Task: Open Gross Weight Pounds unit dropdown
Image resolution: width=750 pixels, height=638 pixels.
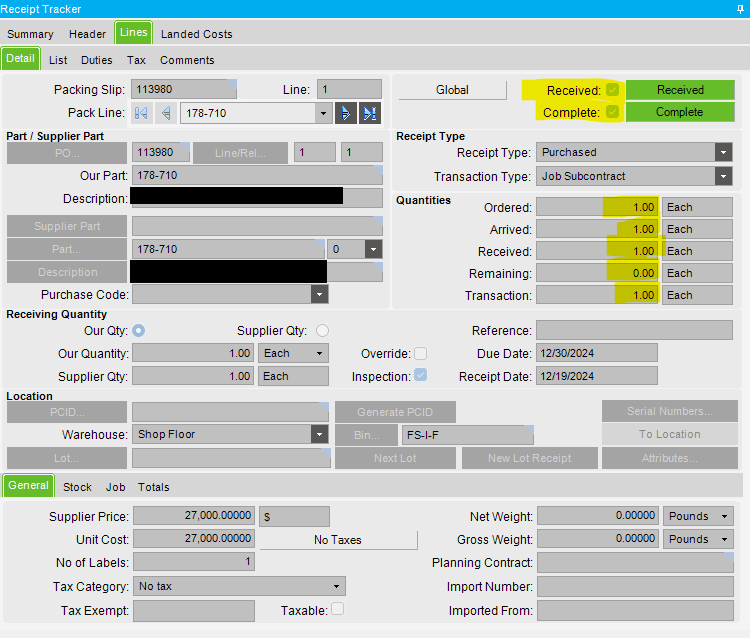Action: click(x=724, y=539)
